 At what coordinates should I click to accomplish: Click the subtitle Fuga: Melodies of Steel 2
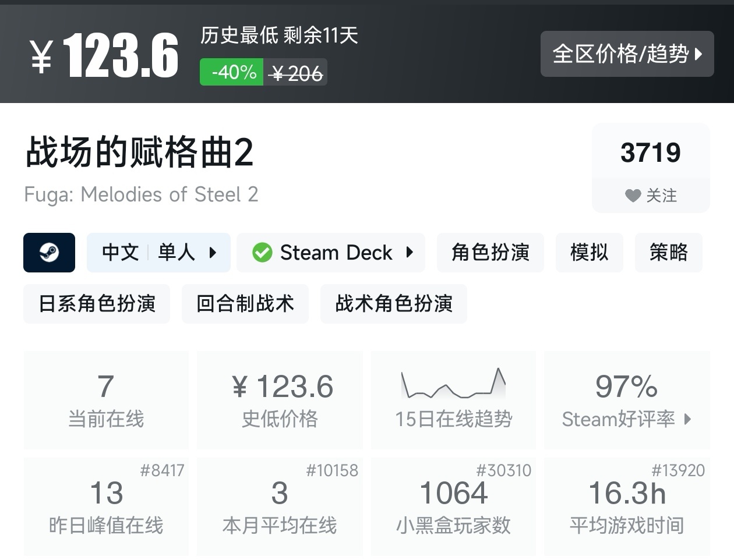[141, 194]
